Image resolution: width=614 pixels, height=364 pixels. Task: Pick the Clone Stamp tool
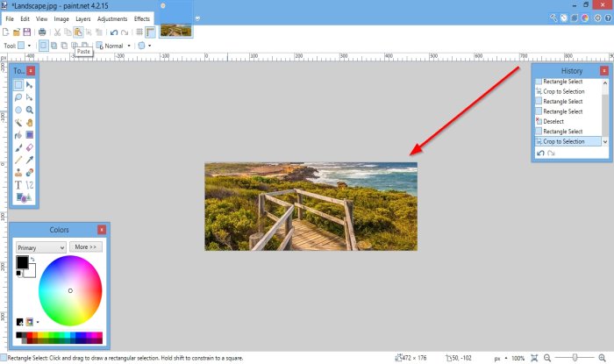click(18, 173)
